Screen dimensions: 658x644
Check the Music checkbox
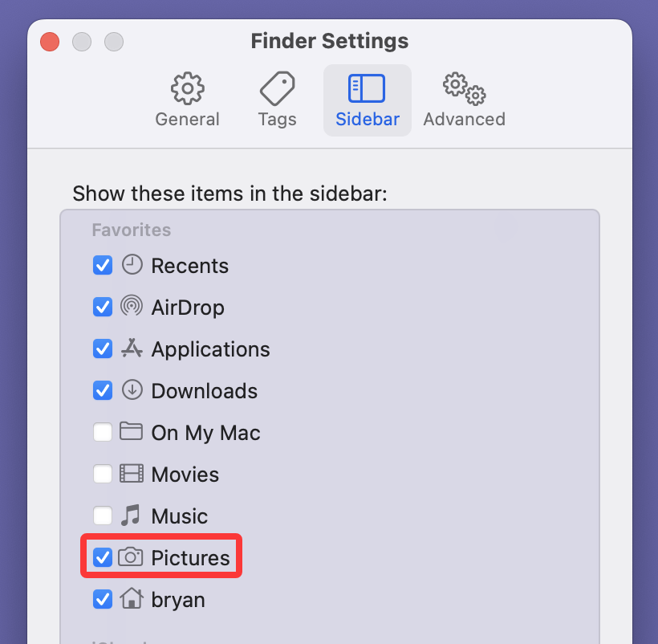click(x=102, y=515)
